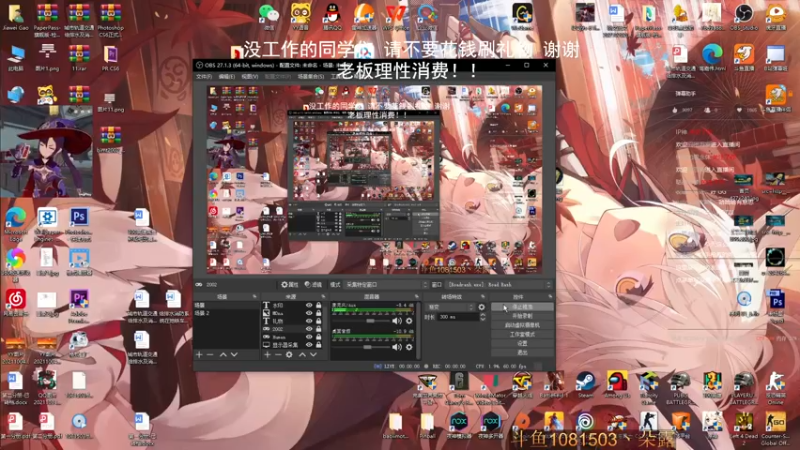Open source 属性 properties button above panels
Image resolution: width=800 pixels, height=450 pixels.
tap(290, 285)
